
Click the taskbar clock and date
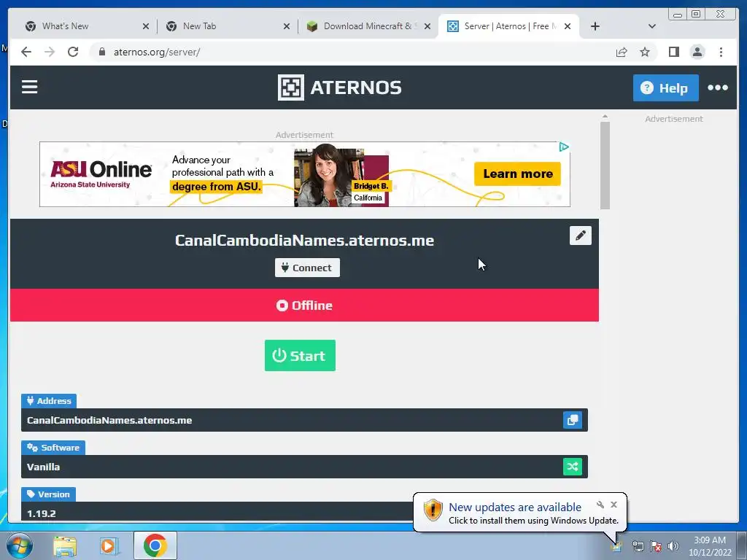tap(710, 546)
